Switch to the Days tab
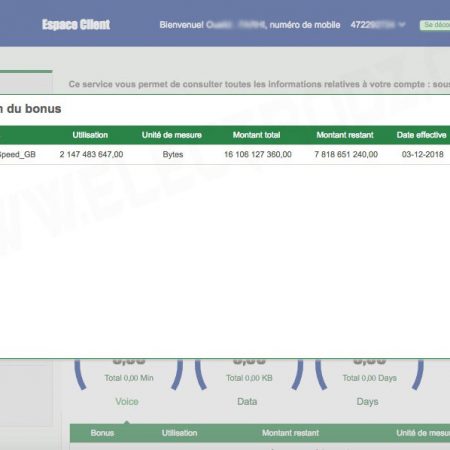Image resolution: width=450 pixels, height=450 pixels. pyautogui.click(x=367, y=401)
